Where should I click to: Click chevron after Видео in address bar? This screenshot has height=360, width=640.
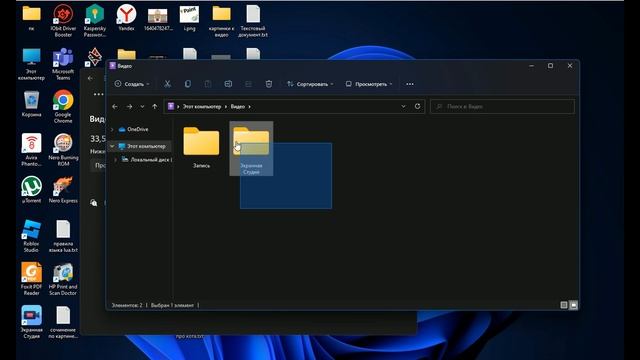pos(249,107)
